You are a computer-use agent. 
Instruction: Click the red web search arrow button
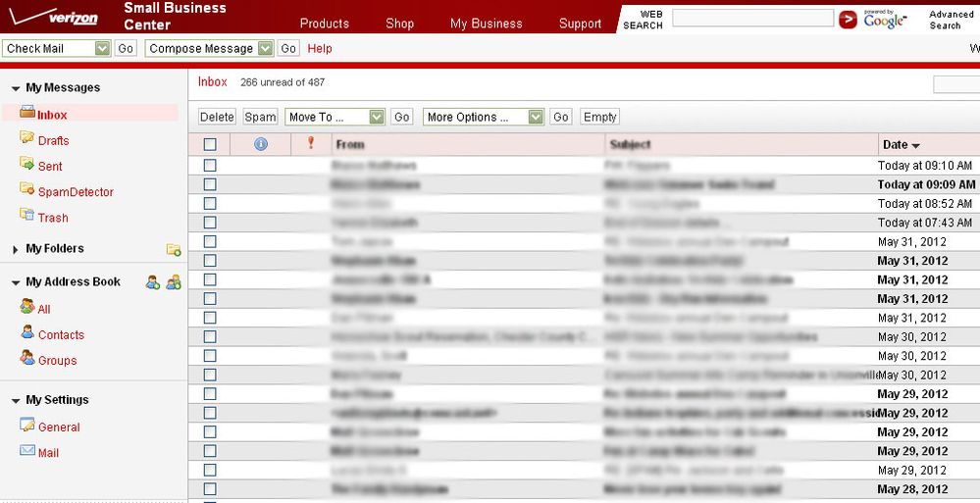point(848,20)
